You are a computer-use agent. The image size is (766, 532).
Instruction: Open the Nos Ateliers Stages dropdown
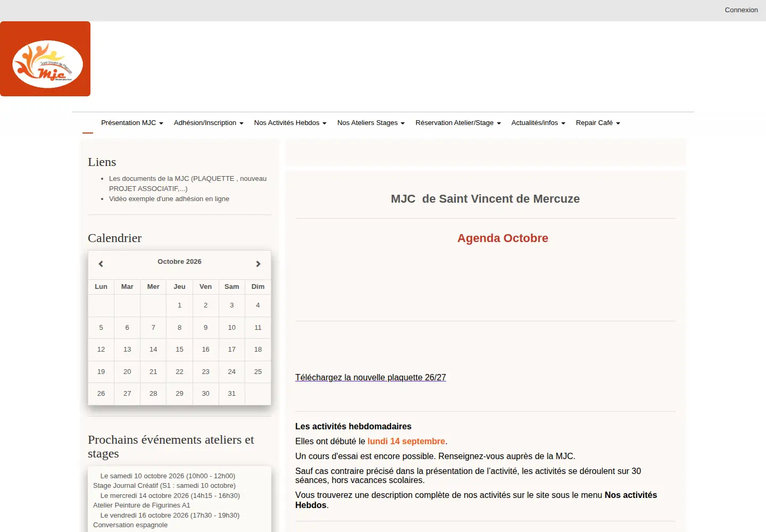click(371, 123)
